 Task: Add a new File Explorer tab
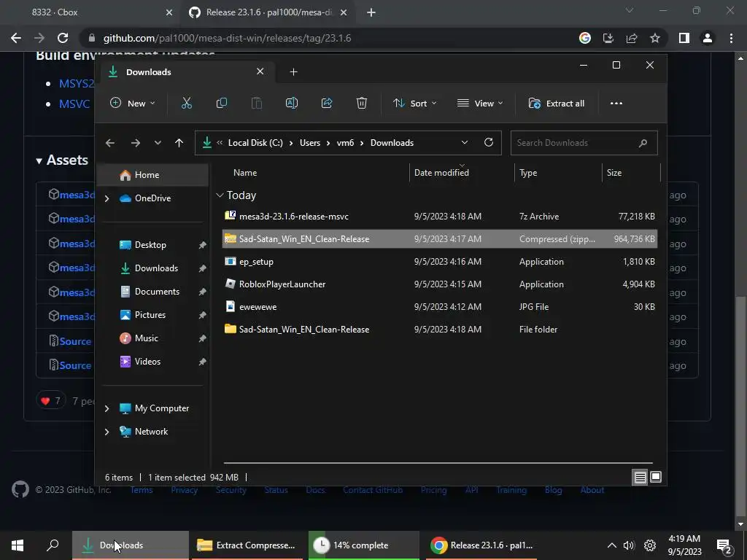pyautogui.click(x=293, y=72)
